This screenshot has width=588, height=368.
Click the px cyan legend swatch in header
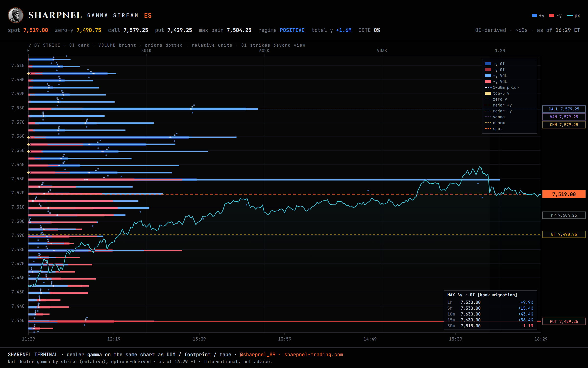(570, 15)
